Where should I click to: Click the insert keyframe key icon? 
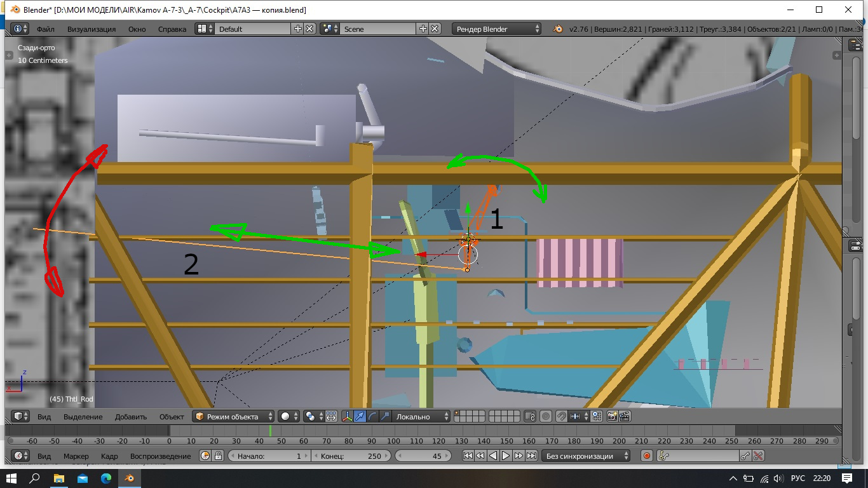[745, 456]
